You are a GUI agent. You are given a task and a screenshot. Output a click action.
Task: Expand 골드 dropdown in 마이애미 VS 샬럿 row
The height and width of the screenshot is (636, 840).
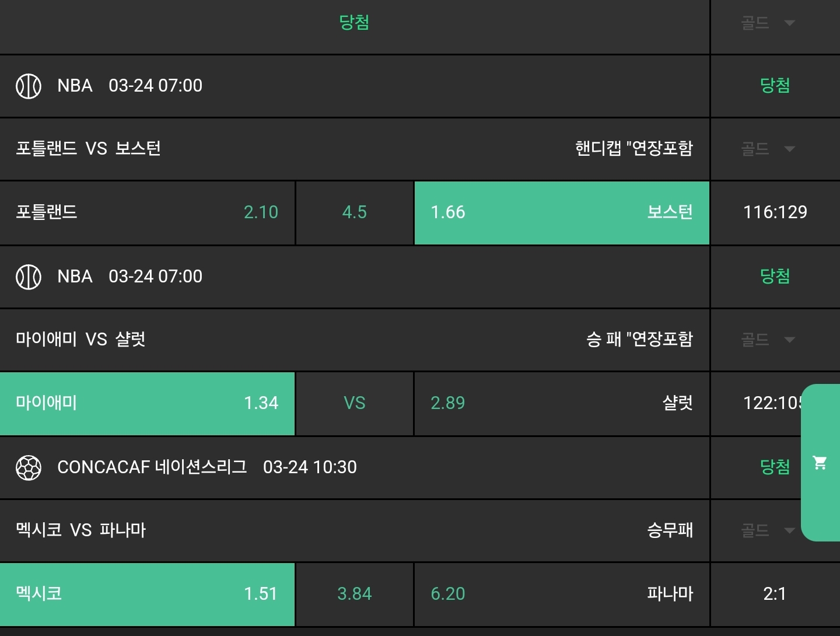tap(768, 340)
